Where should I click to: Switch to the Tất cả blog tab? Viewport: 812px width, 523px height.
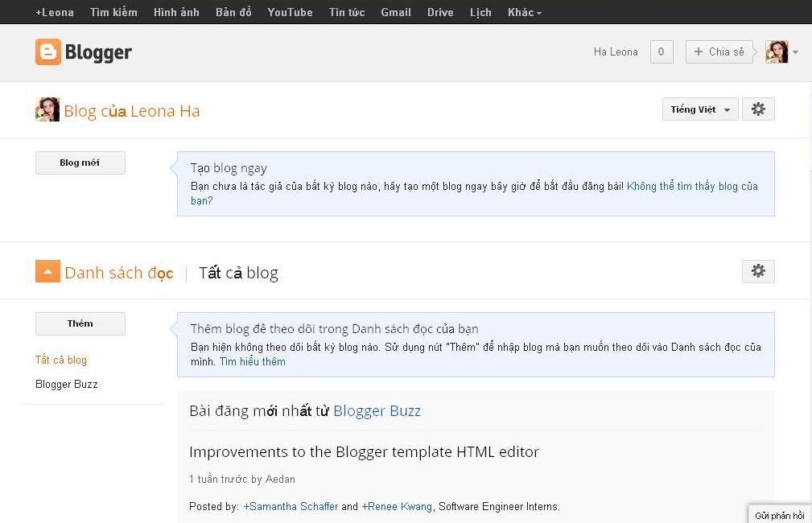click(238, 273)
